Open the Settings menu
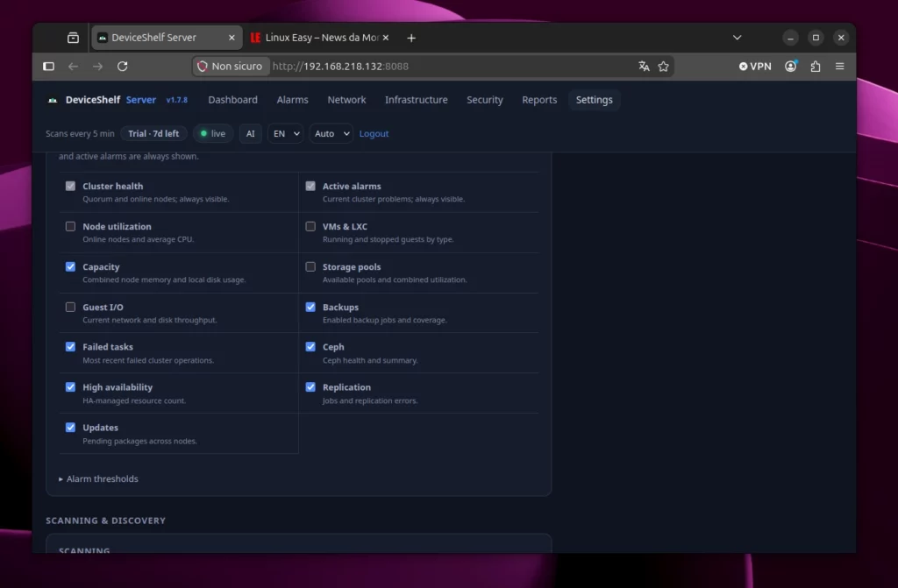Image resolution: width=898 pixels, height=588 pixels. (594, 100)
